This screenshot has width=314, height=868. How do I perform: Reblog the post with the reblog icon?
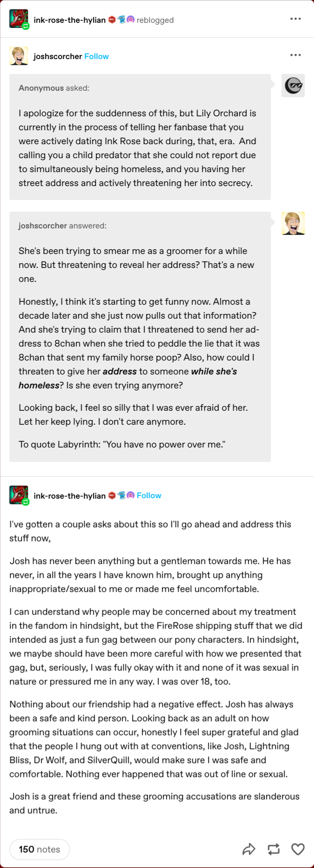pos(274,849)
